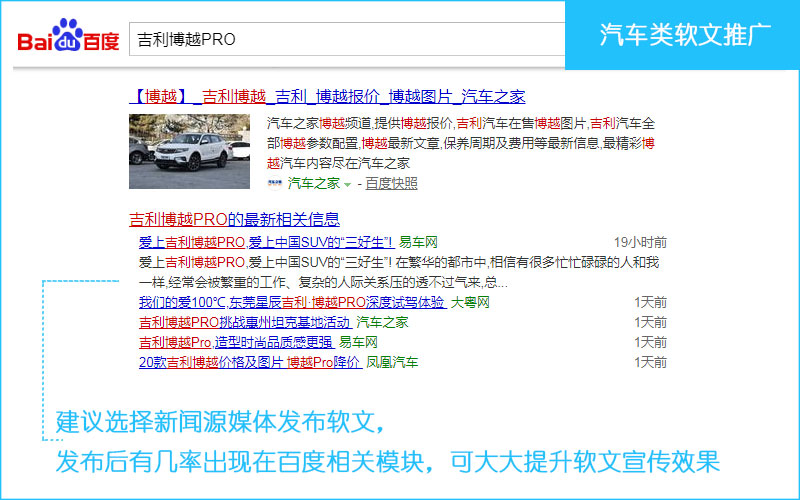Click the 汽车之家博越频道 result description text
The width and height of the screenshot is (800, 500).
point(461,143)
